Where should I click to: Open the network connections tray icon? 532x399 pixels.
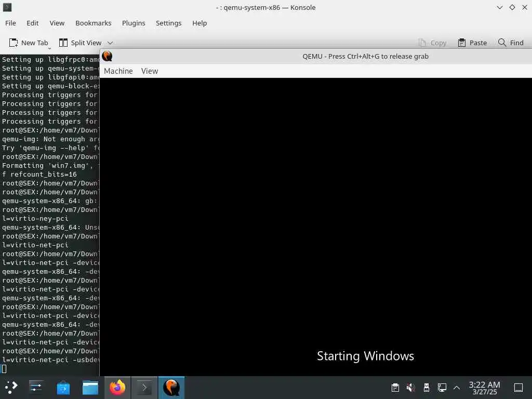442,388
